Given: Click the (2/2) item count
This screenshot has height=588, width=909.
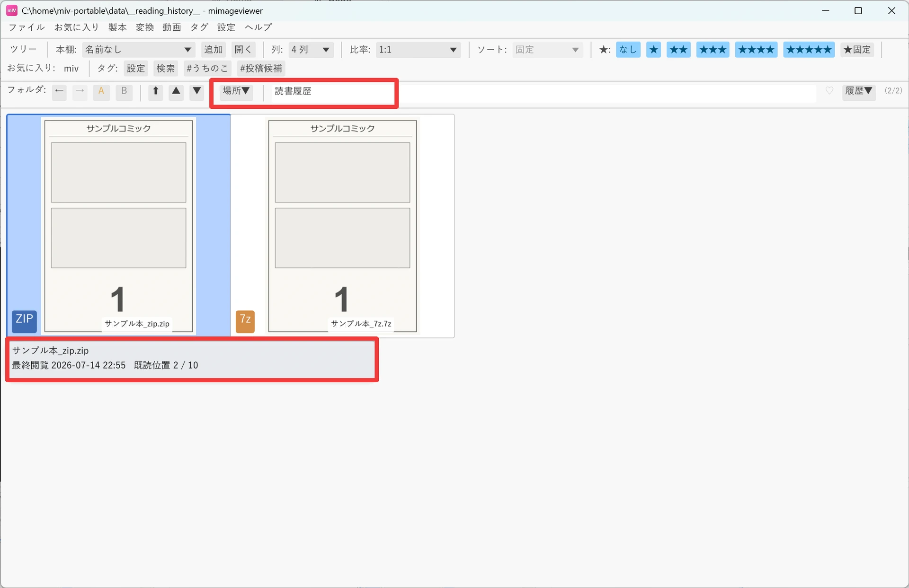Looking at the screenshot, I should tap(893, 91).
